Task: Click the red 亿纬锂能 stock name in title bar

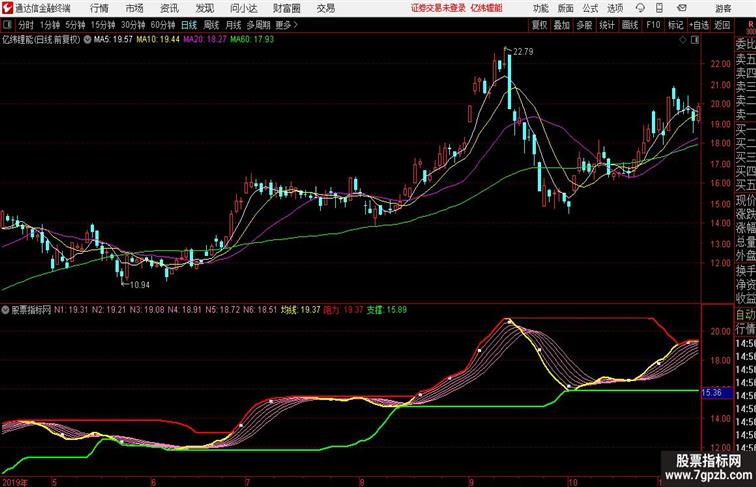Action: tap(486, 8)
